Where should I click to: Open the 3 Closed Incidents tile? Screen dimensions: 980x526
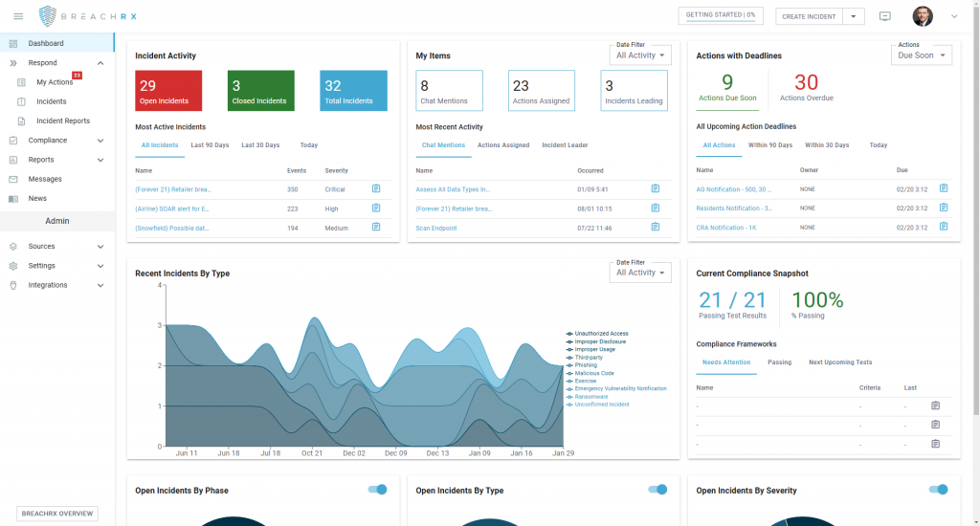(x=260, y=91)
